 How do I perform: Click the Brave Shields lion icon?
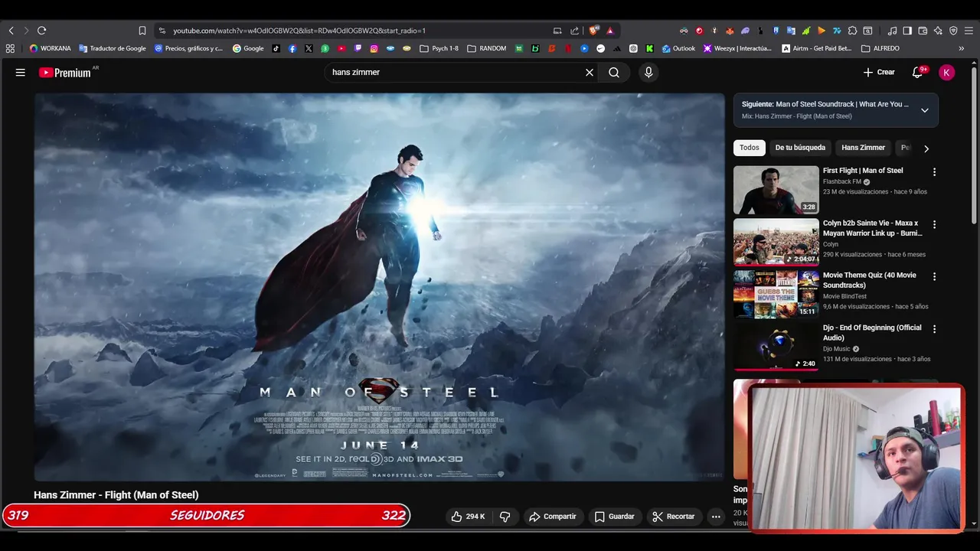click(x=593, y=31)
